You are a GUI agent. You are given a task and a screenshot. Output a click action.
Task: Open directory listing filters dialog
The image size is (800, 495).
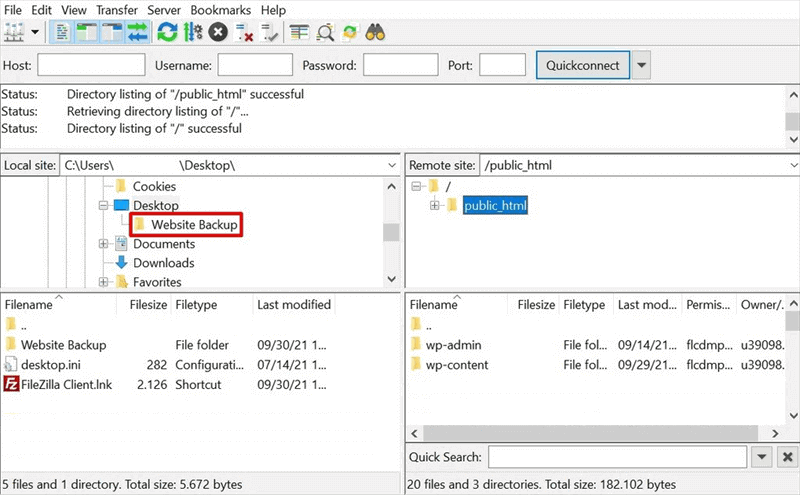click(299, 32)
